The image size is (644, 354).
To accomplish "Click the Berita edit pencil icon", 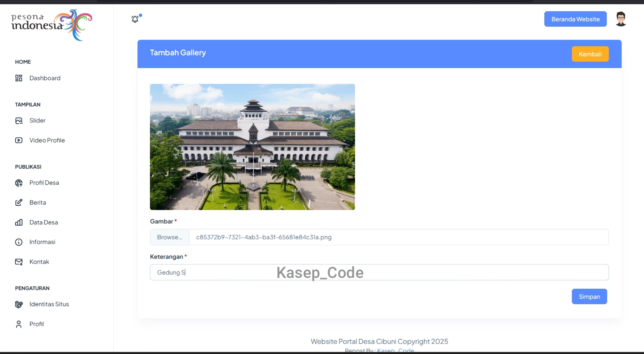I will (x=19, y=203).
